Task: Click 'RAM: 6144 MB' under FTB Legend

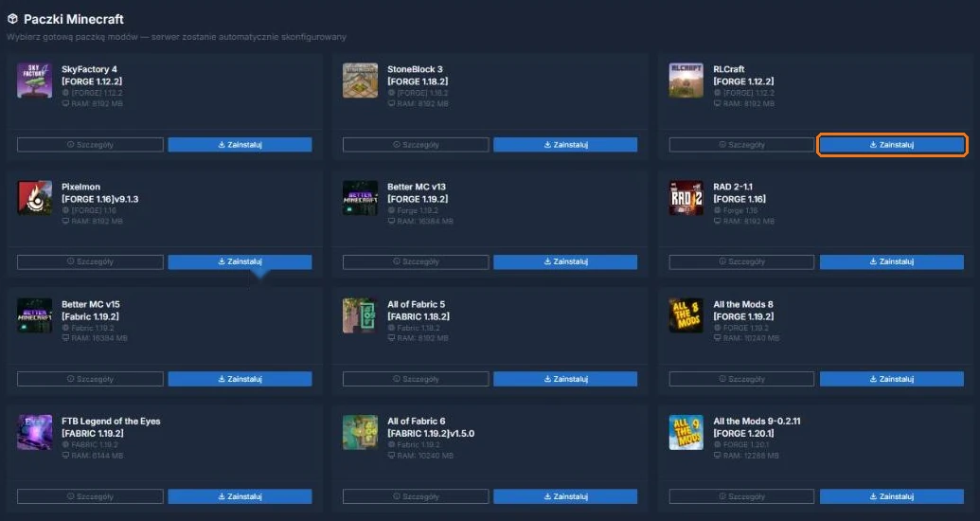Action: [x=97, y=456]
